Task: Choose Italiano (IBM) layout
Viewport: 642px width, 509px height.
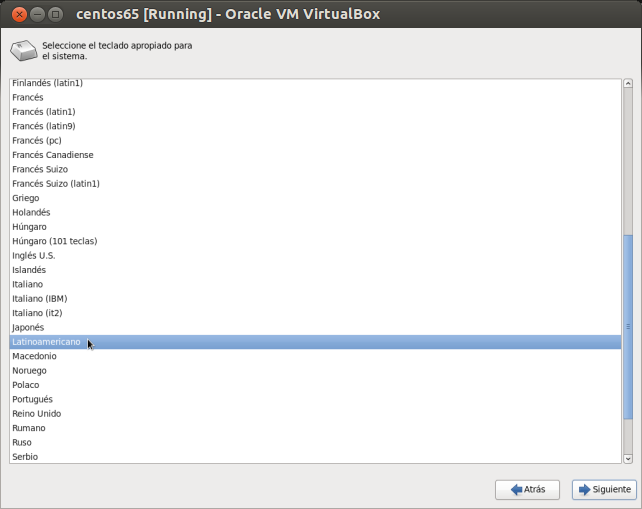Action: coord(315,299)
